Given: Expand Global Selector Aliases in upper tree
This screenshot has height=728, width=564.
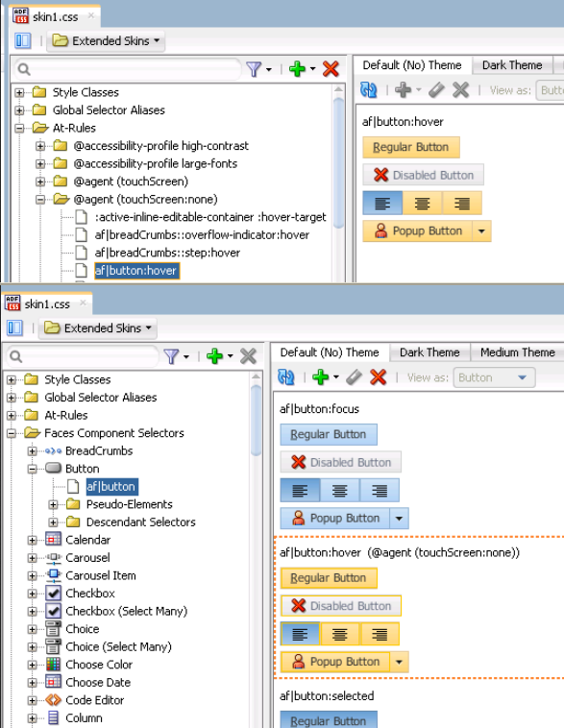Looking at the screenshot, I should click(19, 110).
